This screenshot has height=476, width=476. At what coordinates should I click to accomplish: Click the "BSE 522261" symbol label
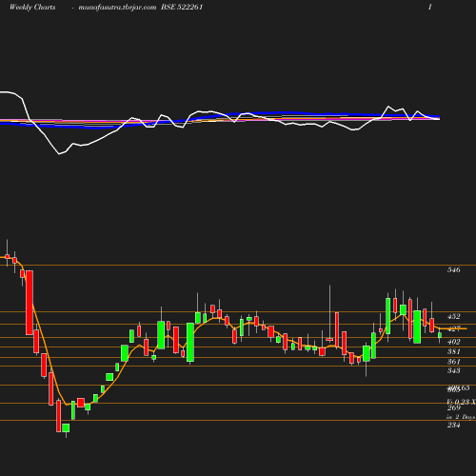[x=182, y=7]
